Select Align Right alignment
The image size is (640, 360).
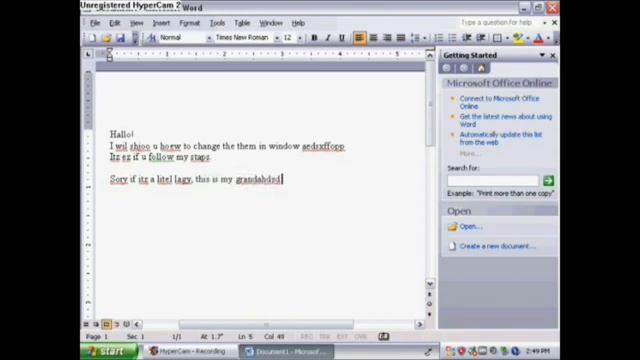(x=387, y=38)
